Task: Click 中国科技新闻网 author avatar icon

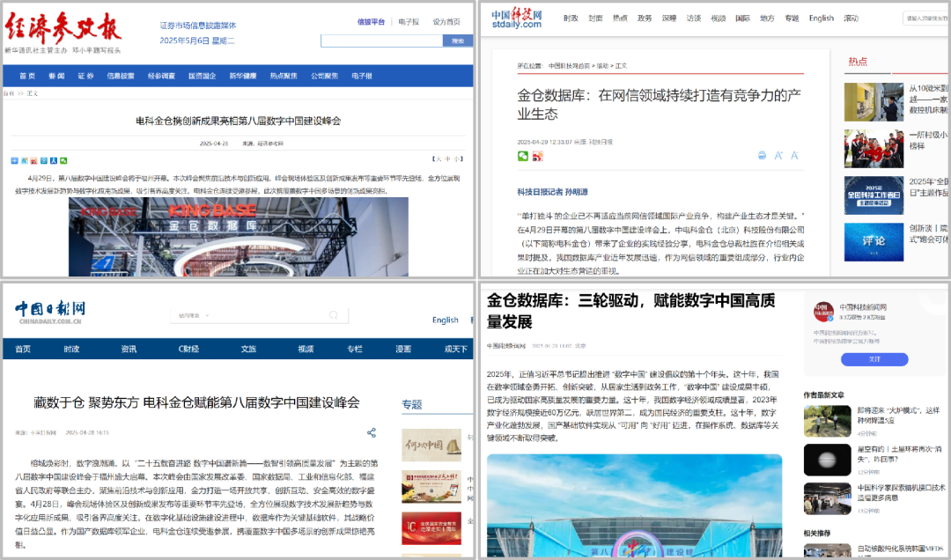Action: pyautogui.click(x=823, y=312)
